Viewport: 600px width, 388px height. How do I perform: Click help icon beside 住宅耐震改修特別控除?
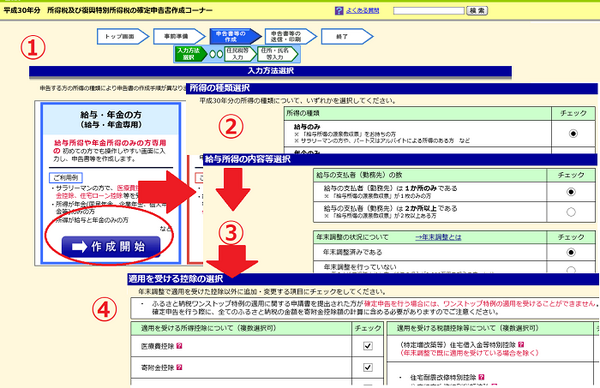coord(481,377)
